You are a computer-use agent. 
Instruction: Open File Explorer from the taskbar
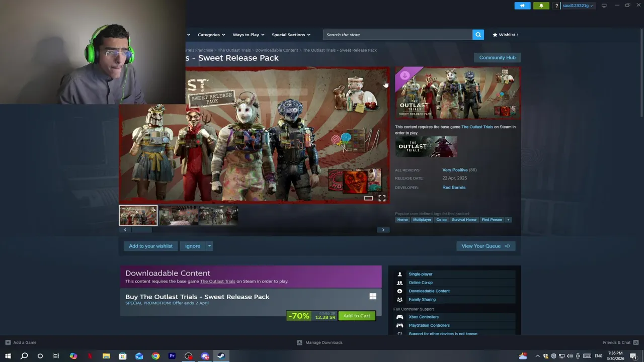[106, 356]
